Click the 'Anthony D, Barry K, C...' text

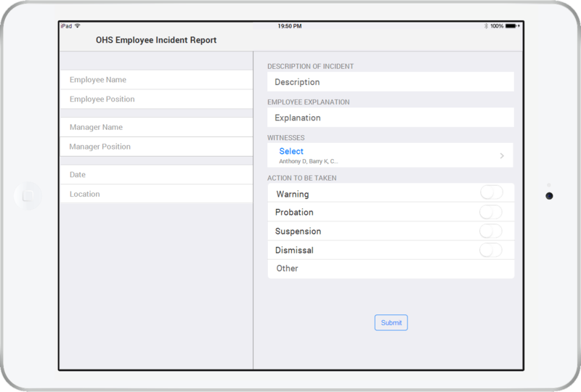(x=308, y=161)
